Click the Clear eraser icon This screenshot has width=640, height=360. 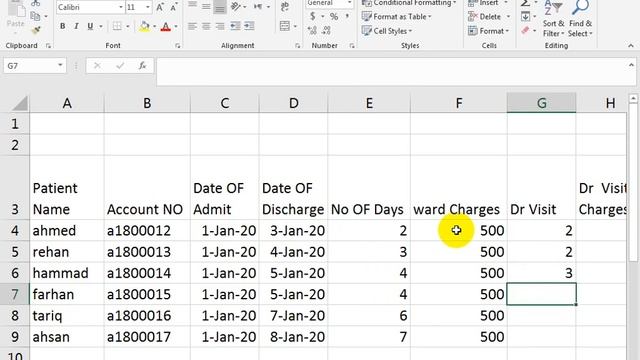526,31
